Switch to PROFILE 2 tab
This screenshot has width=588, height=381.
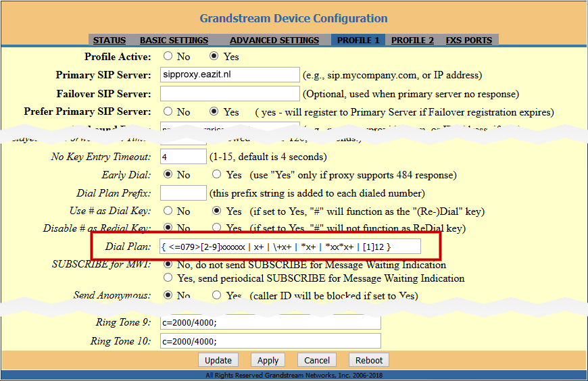coord(412,40)
